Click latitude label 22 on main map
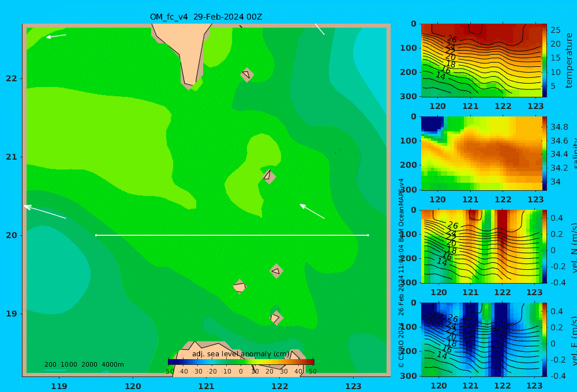 [12, 78]
